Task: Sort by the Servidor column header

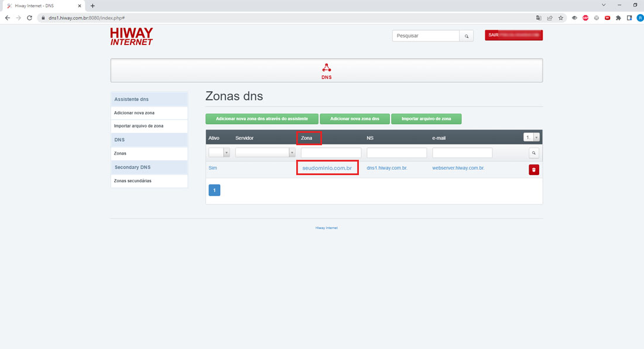Action: [244, 138]
